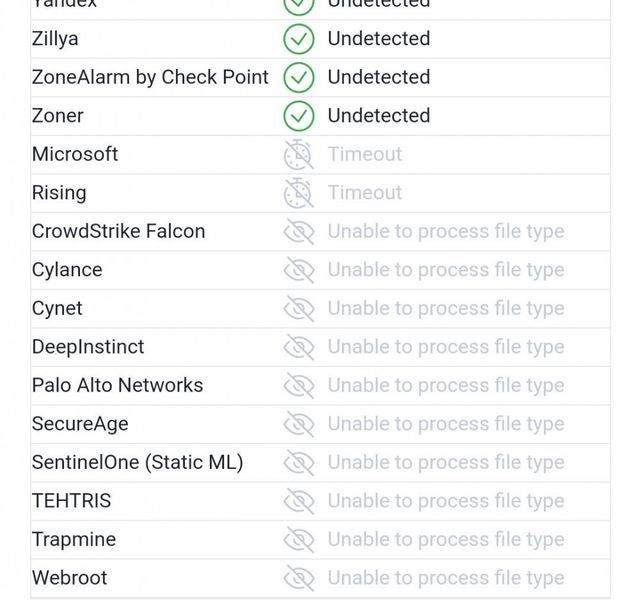Viewport: 640px width, 605px height.
Task: Click the crossed-eye icon beside SecureAge
Action: click(x=298, y=424)
